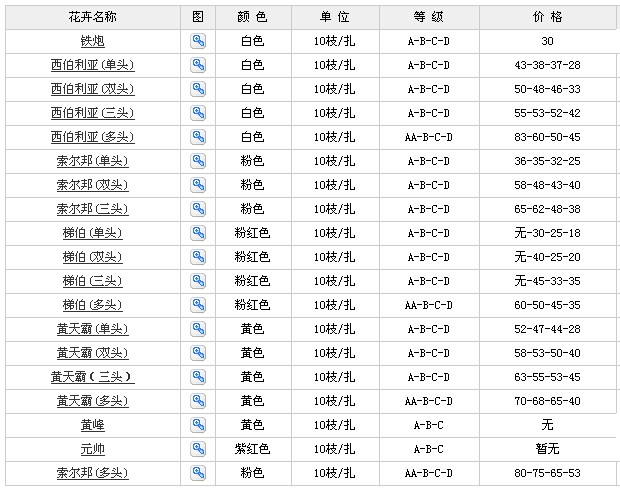Open the 西伯利亚(单头) link
This screenshot has width=620, height=493.
pyautogui.click(x=93, y=65)
